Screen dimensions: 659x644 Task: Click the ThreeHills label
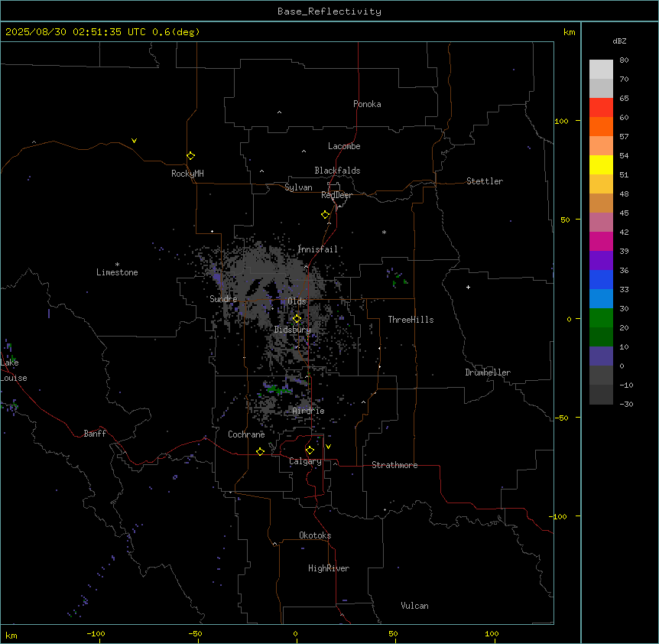click(411, 320)
